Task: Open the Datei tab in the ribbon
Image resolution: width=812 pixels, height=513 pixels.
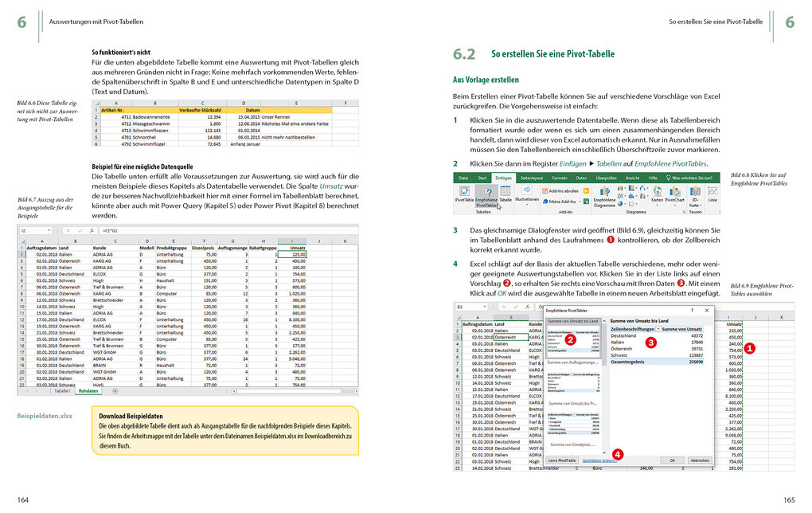Action: click(x=463, y=178)
